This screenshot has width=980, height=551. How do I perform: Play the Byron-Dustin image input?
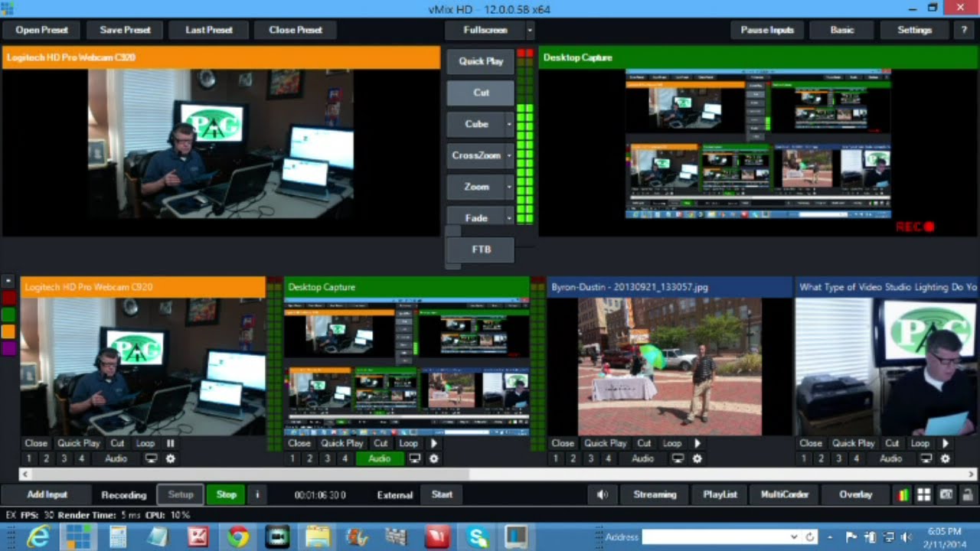697,443
